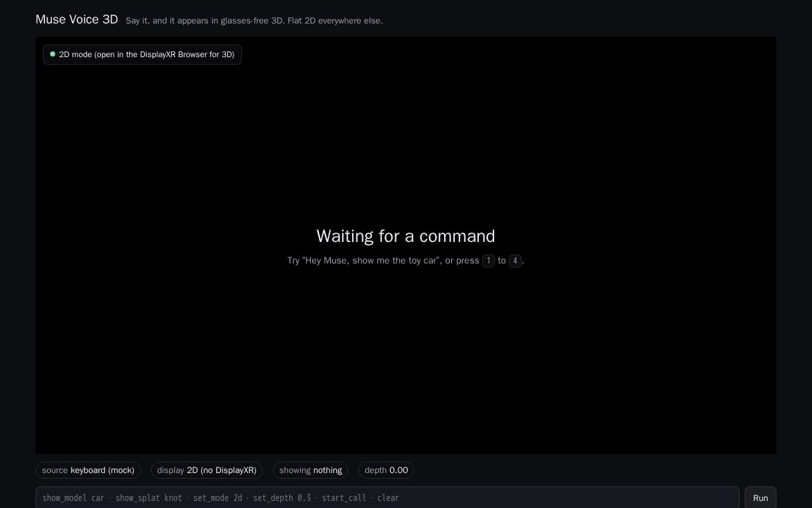Click the green status dot indicator
812x508 pixels.
pyautogui.click(x=53, y=54)
